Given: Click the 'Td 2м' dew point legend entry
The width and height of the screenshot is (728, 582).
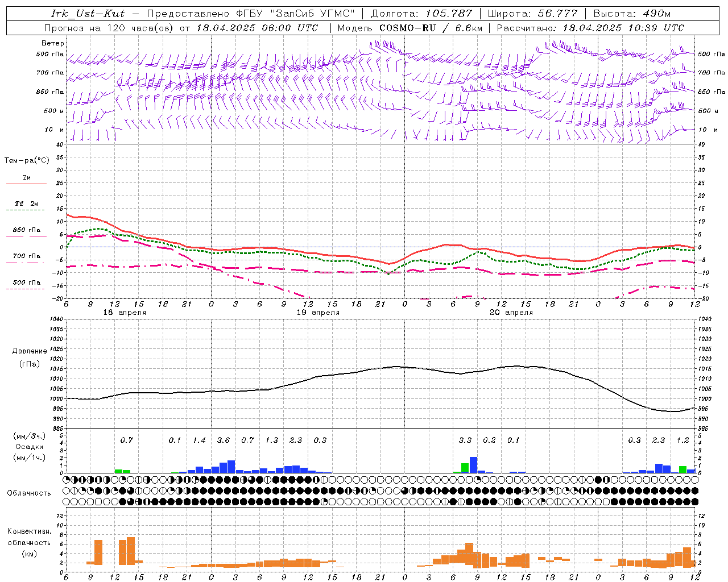Looking at the screenshot, I should [x=26, y=203].
